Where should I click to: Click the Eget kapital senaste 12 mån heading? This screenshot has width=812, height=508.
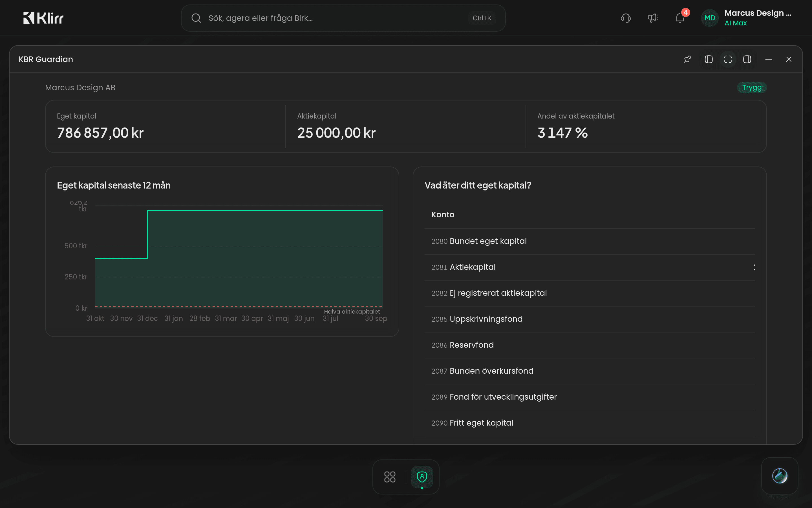114,185
